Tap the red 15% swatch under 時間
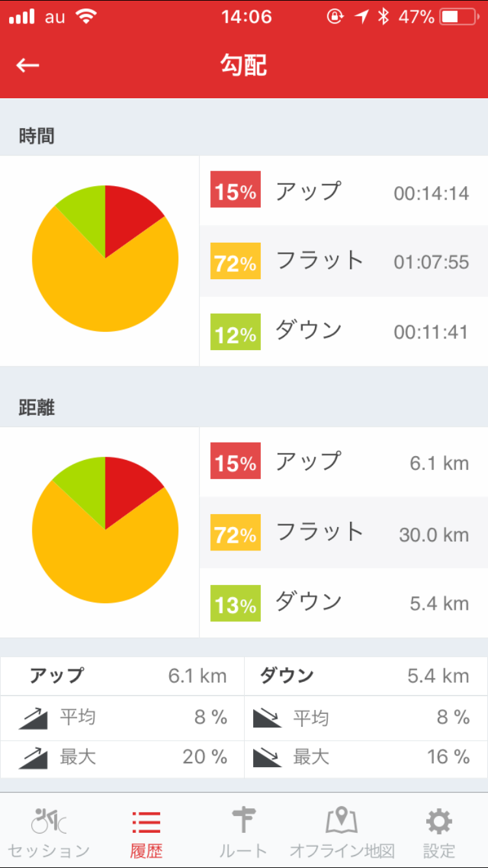The width and height of the screenshot is (488, 868). [235, 190]
